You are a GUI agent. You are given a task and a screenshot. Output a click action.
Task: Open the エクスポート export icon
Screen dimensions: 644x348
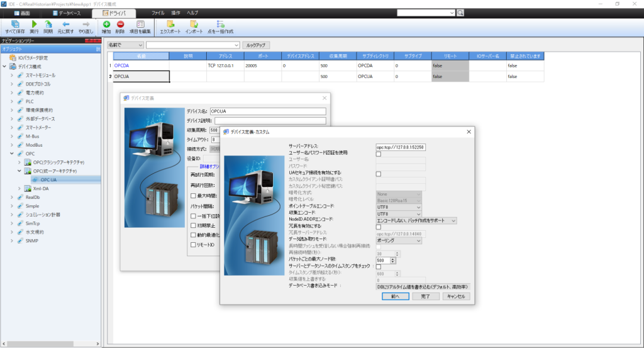(170, 24)
